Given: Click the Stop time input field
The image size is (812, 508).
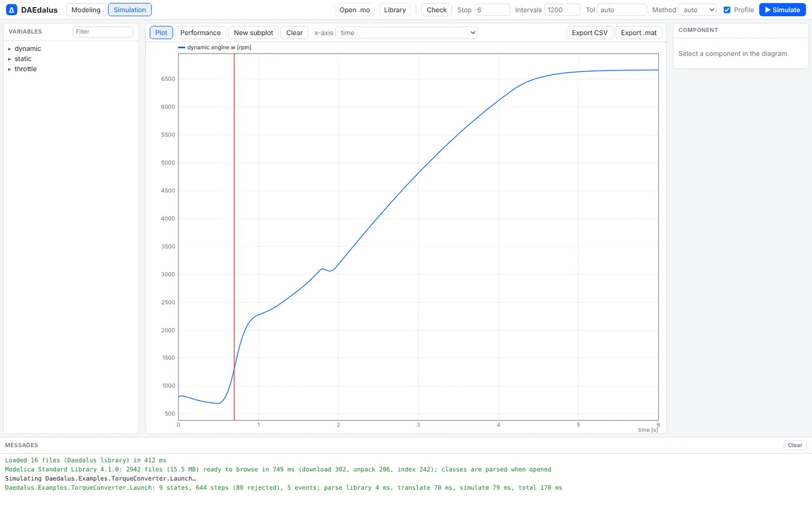Looking at the screenshot, I should pos(492,10).
